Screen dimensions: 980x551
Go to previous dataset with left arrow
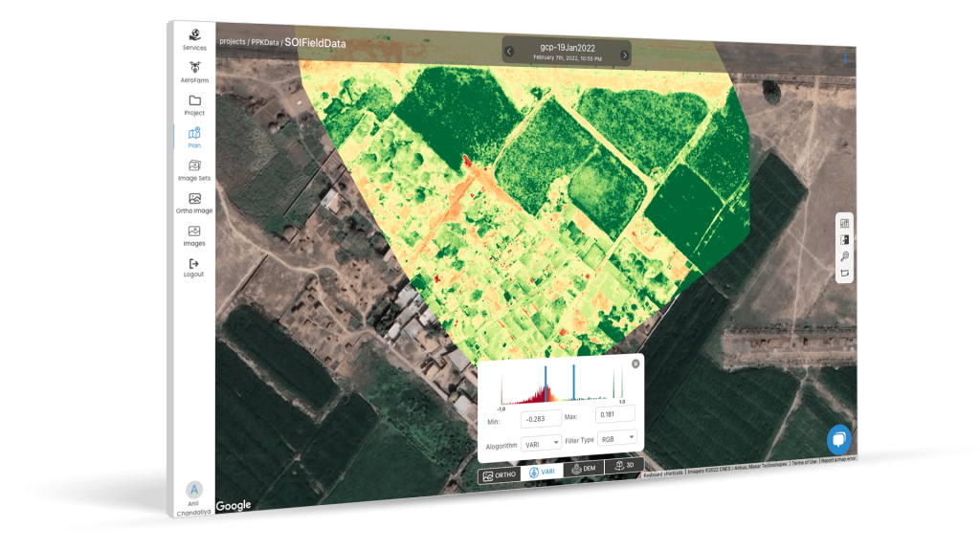[509, 52]
